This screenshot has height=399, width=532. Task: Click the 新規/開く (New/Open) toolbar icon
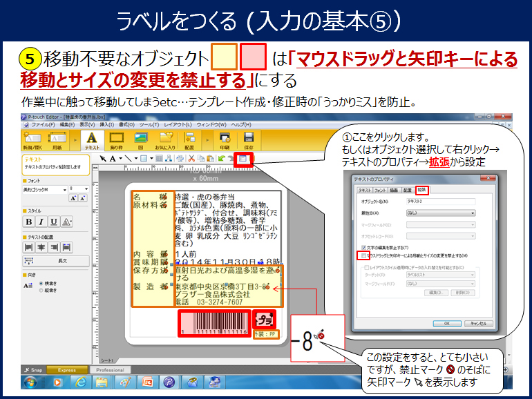(32, 140)
